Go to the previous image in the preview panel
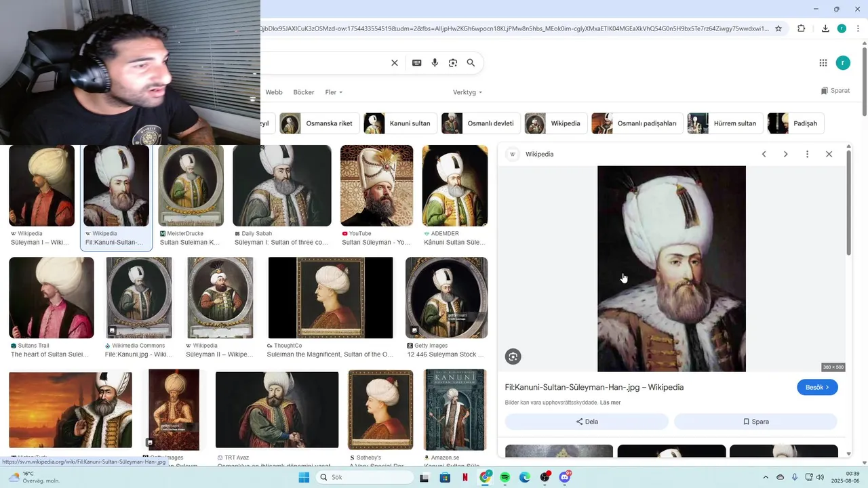Viewport: 868px width, 488px height. 764,155
